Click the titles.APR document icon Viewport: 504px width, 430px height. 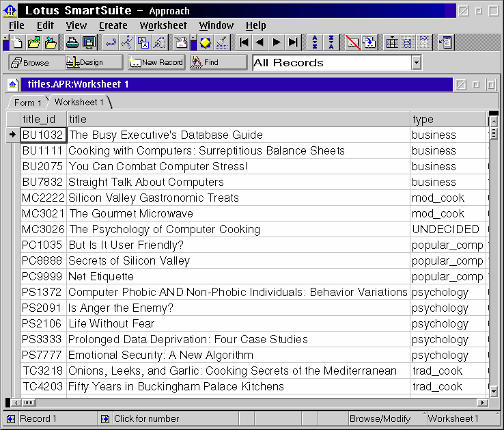pyautogui.click(x=12, y=85)
